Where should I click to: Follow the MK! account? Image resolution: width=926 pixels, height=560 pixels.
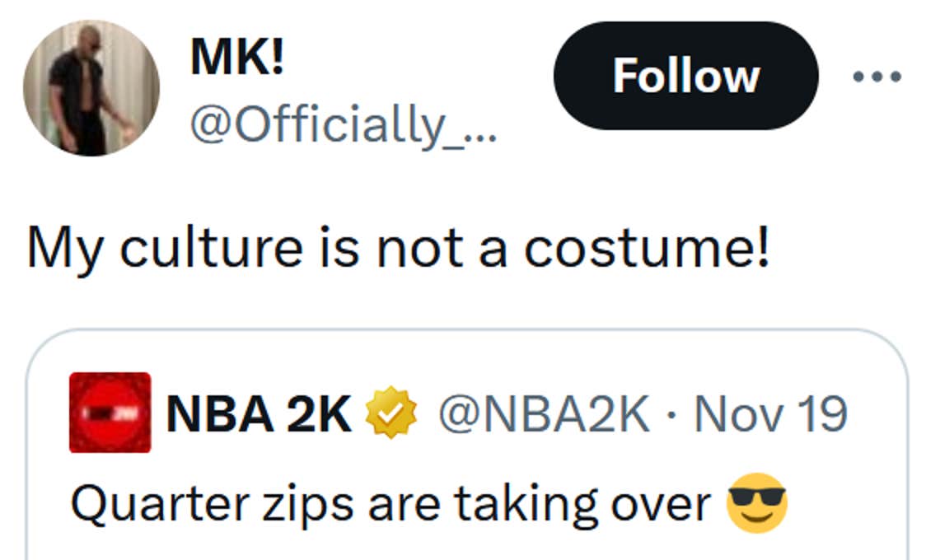[685, 76]
